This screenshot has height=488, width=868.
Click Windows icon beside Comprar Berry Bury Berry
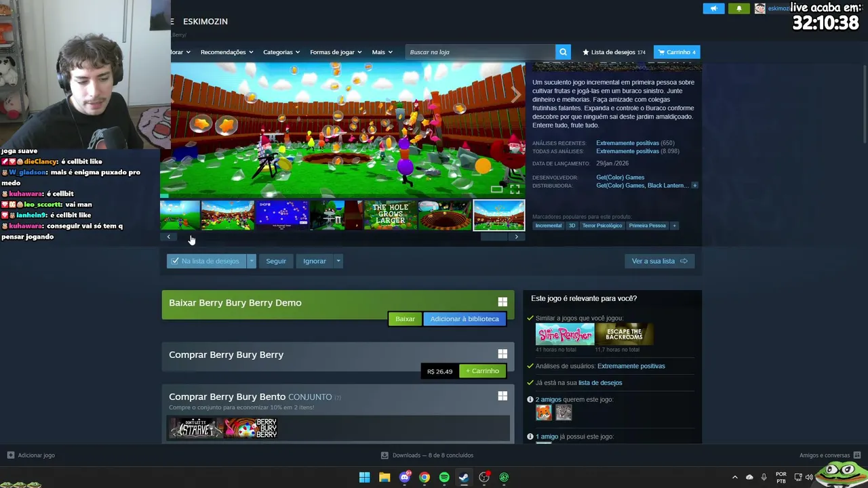502,354
